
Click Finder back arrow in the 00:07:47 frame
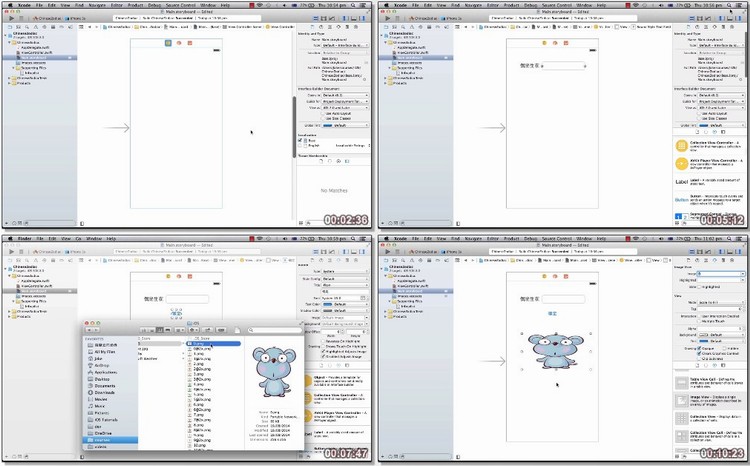(89, 330)
